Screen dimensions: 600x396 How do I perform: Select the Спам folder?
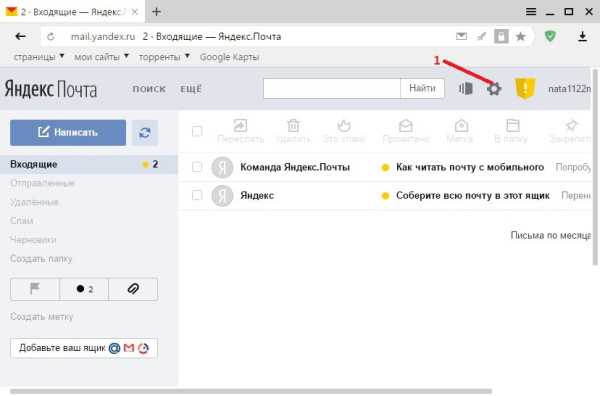coord(22,221)
